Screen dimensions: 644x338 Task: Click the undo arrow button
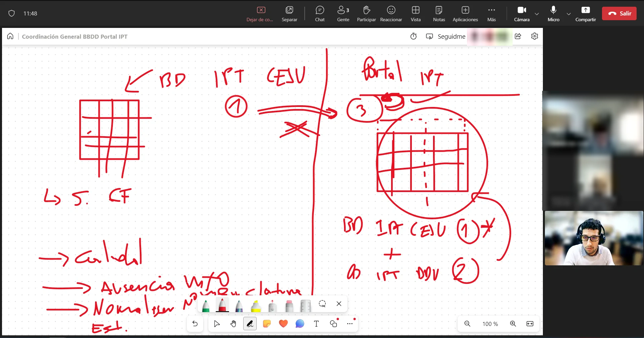[x=195, y=324]
